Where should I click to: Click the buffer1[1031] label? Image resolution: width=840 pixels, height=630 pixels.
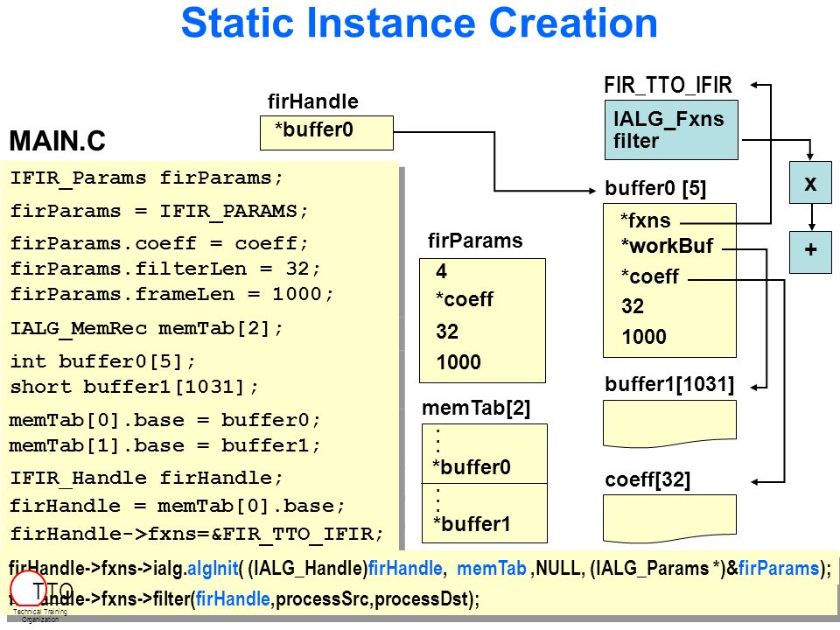[x=669, y=385]
